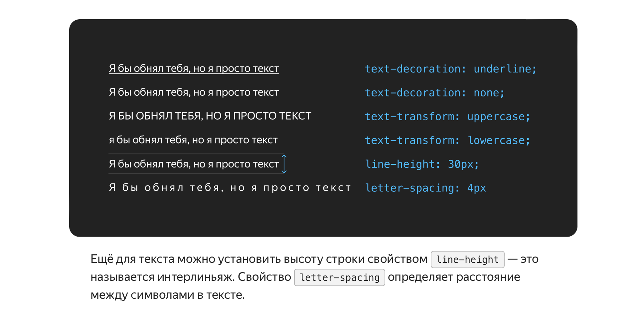
Task: Click the text-decoration: none code snippet
Action: coord(434,92)
